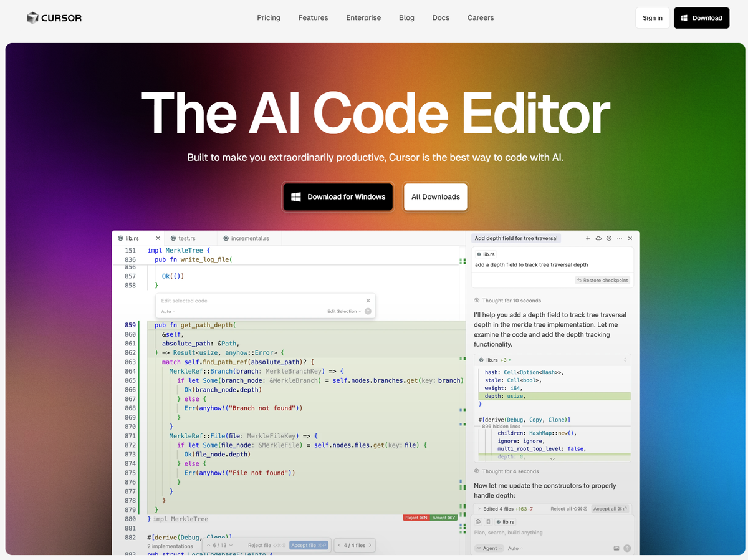The width and height of the screenshot is (748, 560).
Task: Open the Careers page
Action: click(481, 18)
